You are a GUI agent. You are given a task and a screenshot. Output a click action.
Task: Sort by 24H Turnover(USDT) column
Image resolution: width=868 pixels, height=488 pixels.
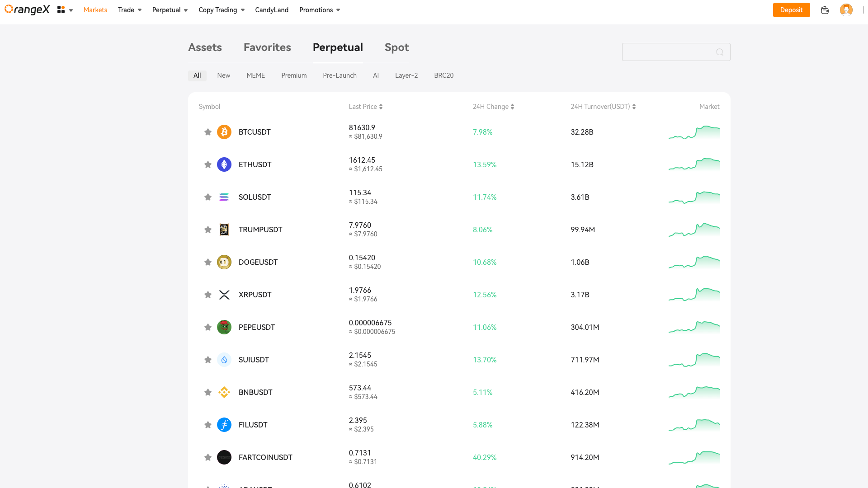[x=603, y=107]
